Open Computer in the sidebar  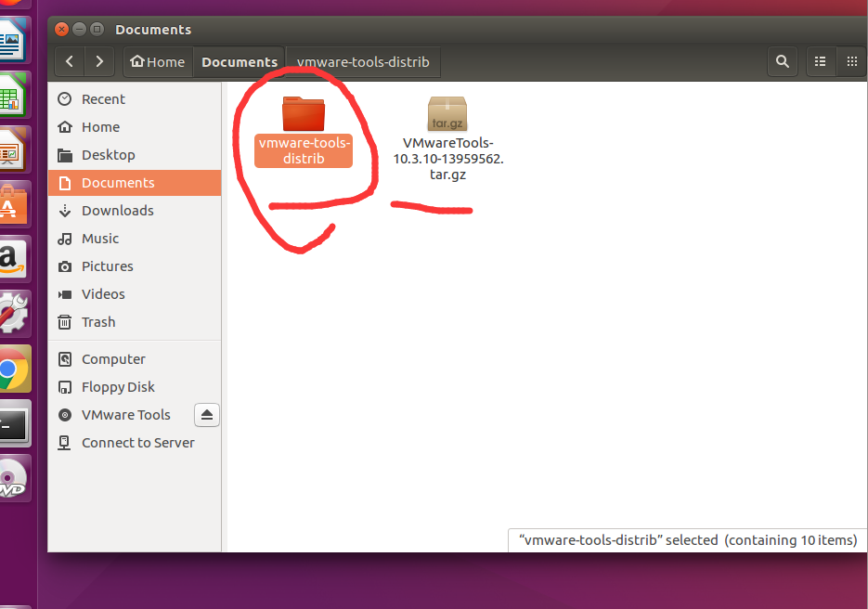point(135,358)
